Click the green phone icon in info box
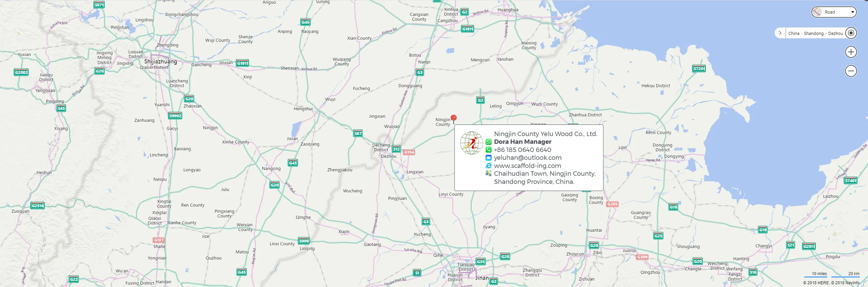868x287 pixels. 489,150
